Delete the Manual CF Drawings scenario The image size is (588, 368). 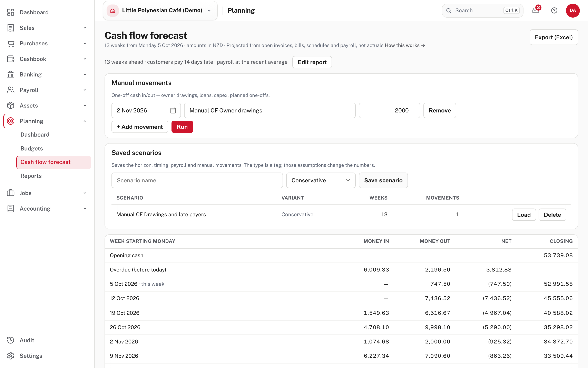[552, 215]
